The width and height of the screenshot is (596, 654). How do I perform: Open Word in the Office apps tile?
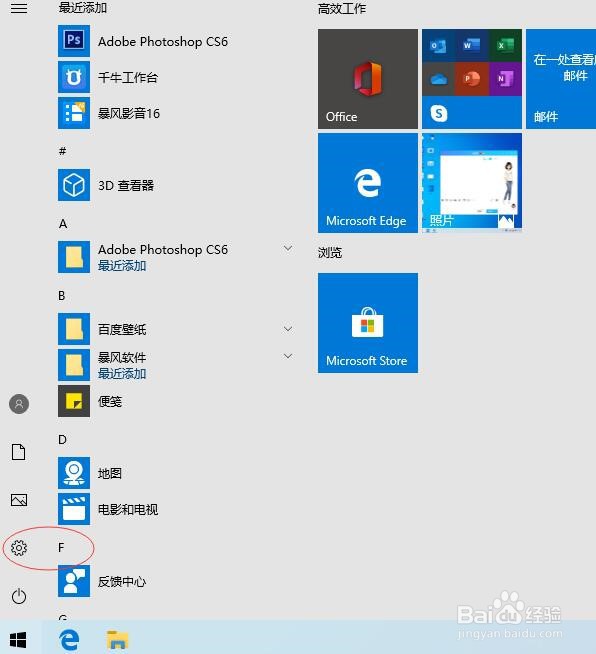[471, 45]
